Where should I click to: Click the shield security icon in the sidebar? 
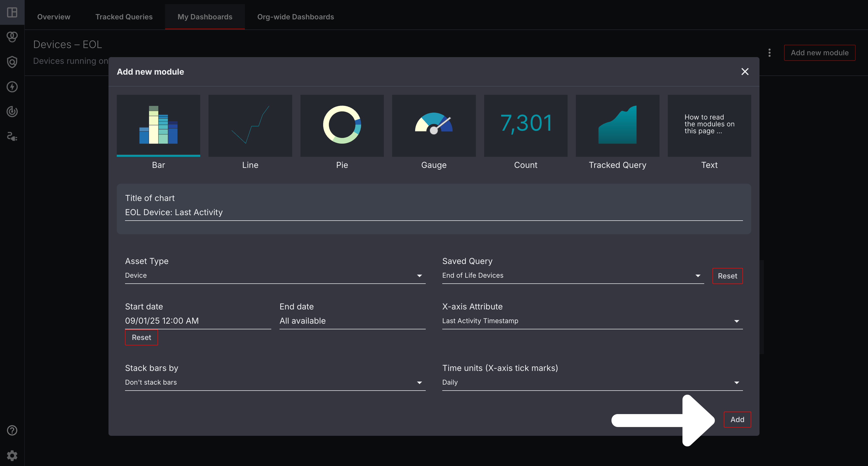pos(12,62)
